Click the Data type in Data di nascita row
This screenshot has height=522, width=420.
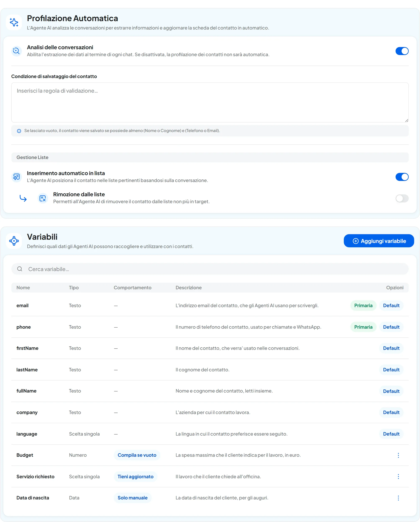pyautogui.click(x=74, y=498)
